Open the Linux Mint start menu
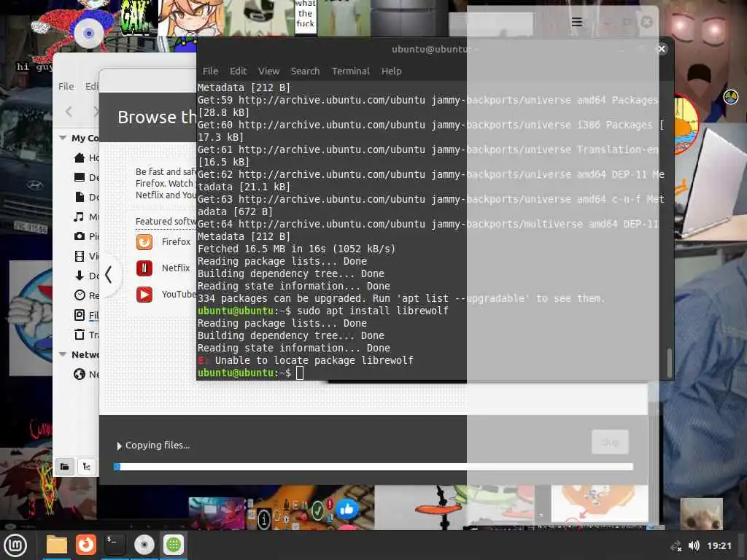 point(15,545)
